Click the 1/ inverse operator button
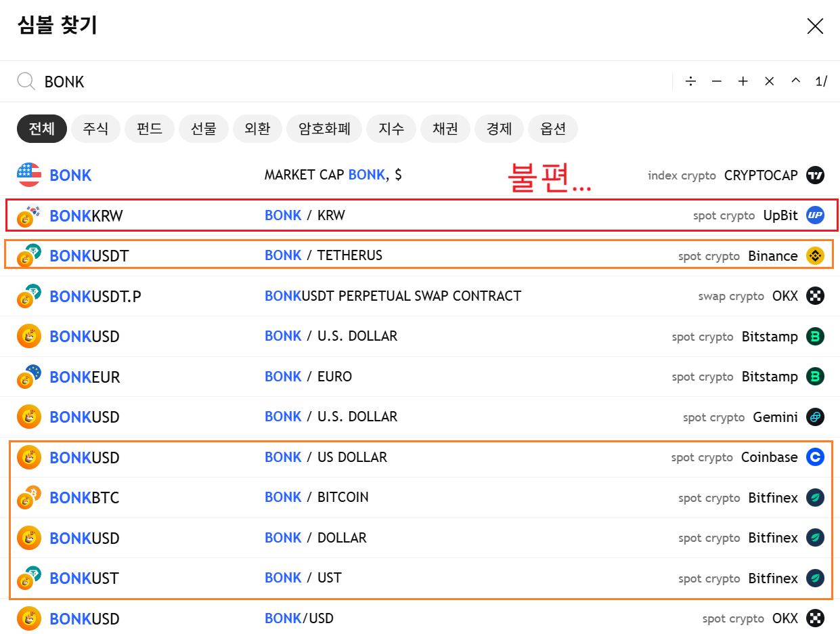The width and height of the screenshot is (840, 634). [x=822, y=81]
